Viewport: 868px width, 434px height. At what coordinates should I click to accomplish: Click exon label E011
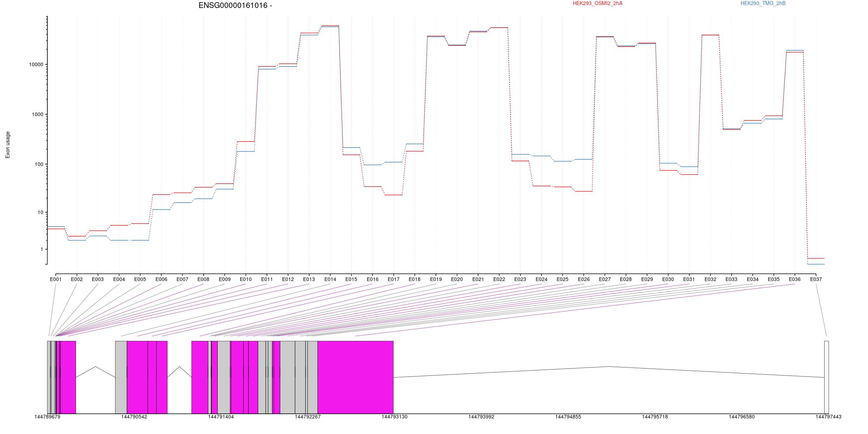267,279
